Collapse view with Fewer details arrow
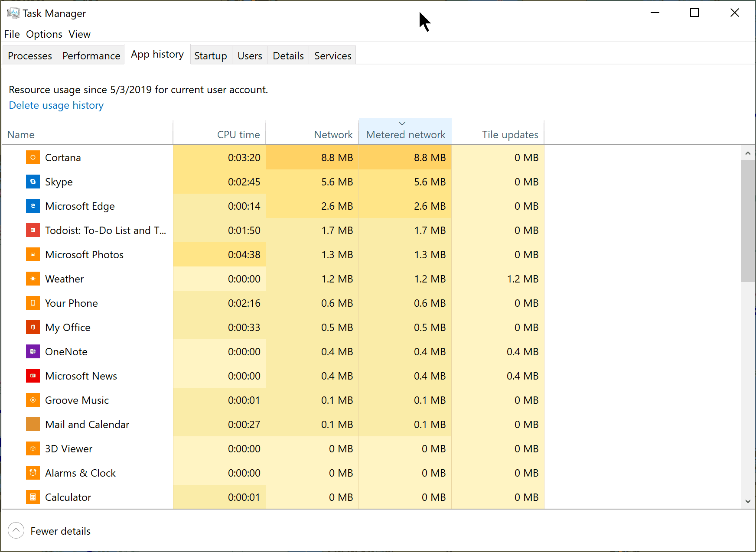Viewport: 756px width, 552px height. 16,530
